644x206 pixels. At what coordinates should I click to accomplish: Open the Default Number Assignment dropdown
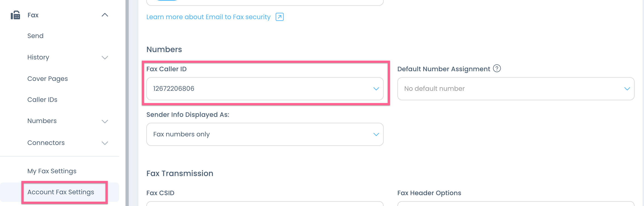click(x=516, y=89)
